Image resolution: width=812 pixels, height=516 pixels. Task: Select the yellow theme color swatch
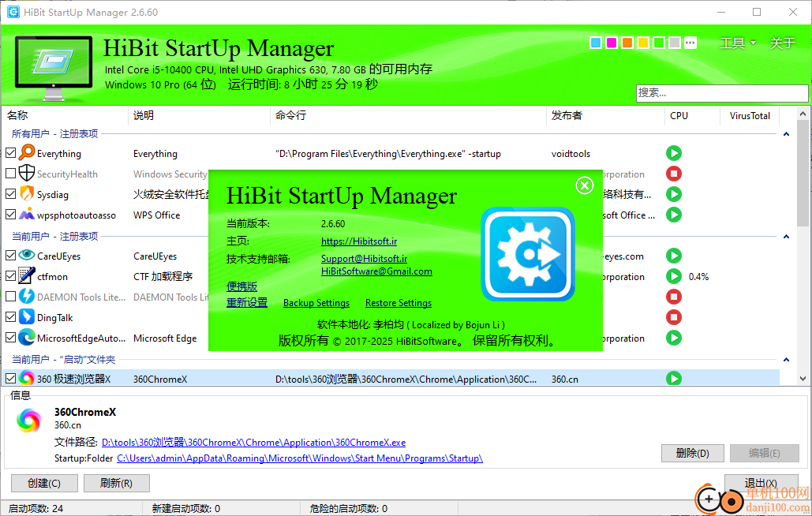[643, 43]
